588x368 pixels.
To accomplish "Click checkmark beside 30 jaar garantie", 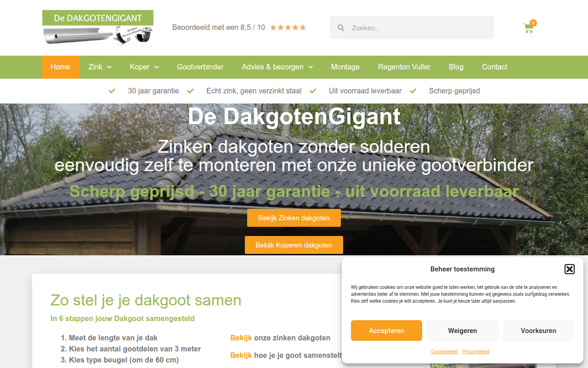I will tap(112, 91).
